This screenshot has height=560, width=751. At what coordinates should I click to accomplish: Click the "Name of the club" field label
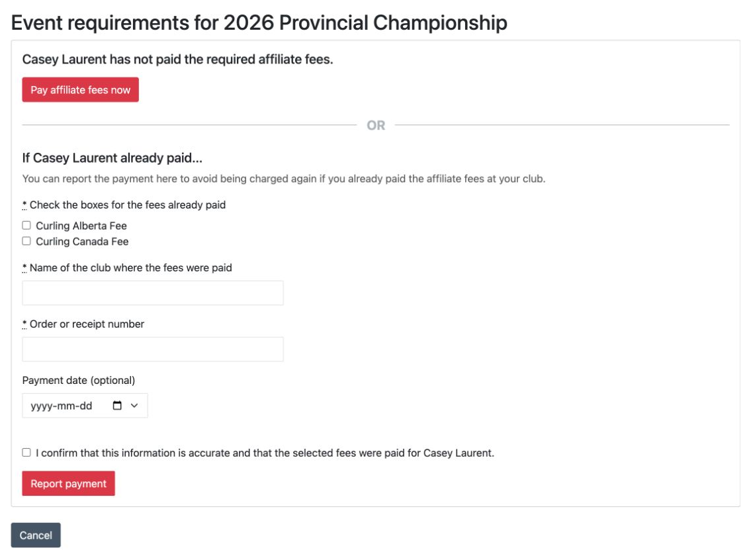131,268
